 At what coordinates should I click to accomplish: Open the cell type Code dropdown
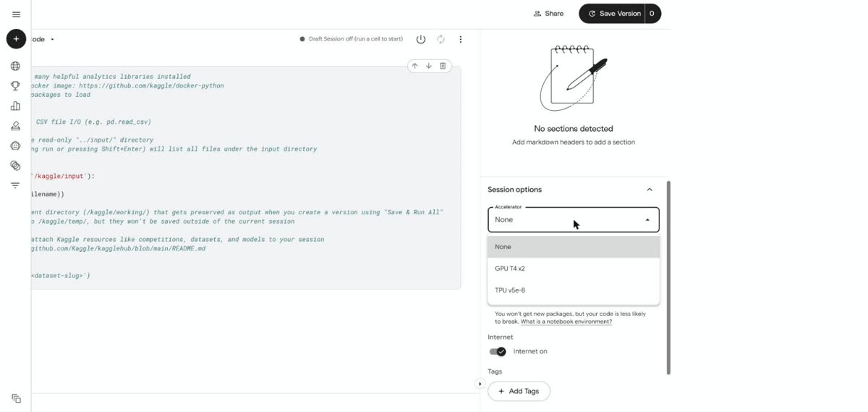(43, 39)
